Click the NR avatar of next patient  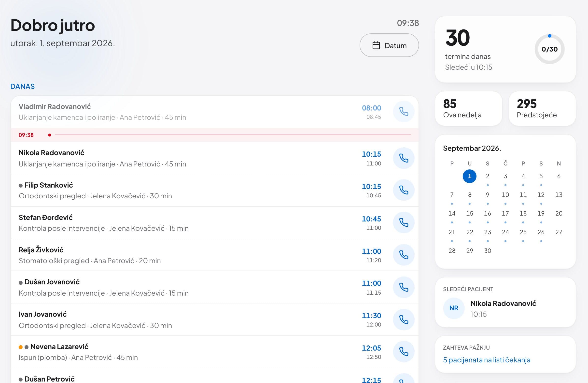click(454, 308)
